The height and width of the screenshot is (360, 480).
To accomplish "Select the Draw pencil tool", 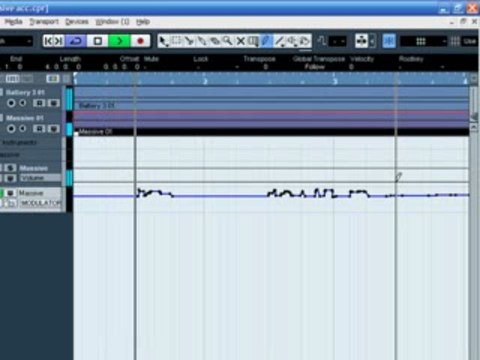I will [266, 41].
